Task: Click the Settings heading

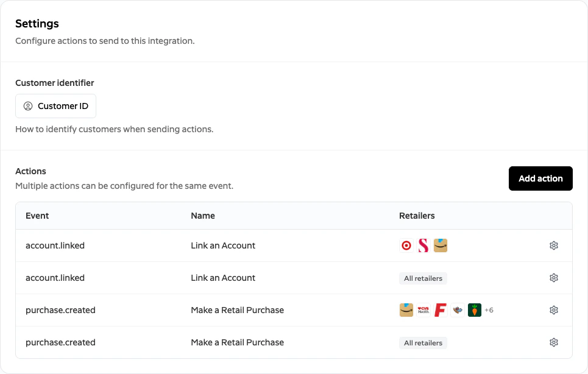Action: (37, 24)
